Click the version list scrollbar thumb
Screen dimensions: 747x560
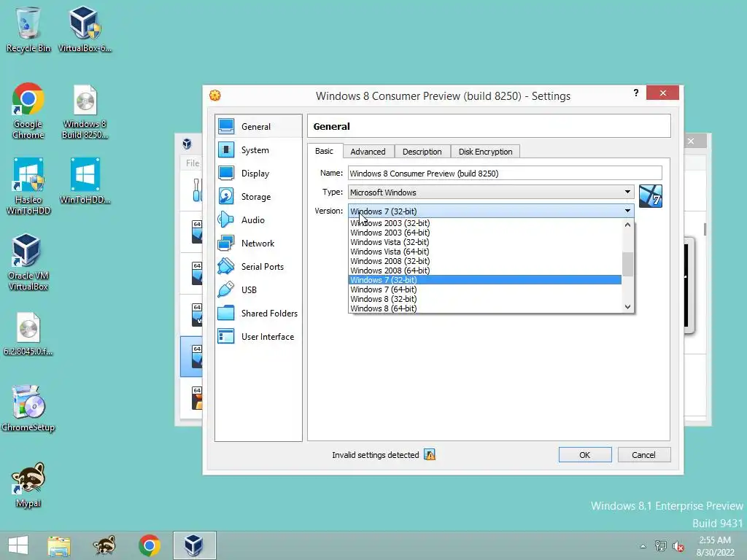click(x=627, y=264)
